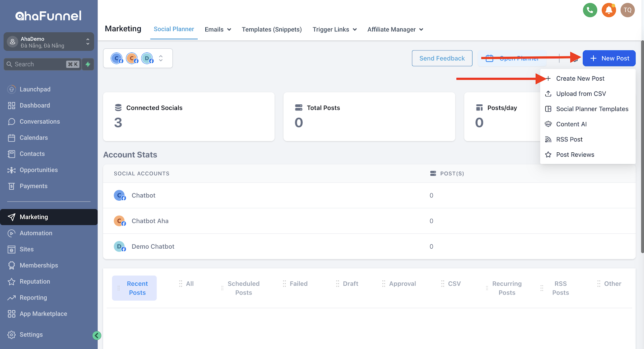Image resolution: width=644 pixels, height=349 pixels.
Task: Expand the Emails dropdown menu
Action: coord(218,29)
